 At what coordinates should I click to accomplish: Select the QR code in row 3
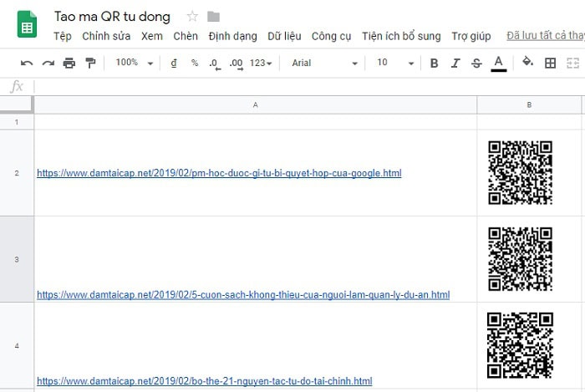tap(520, 259)
